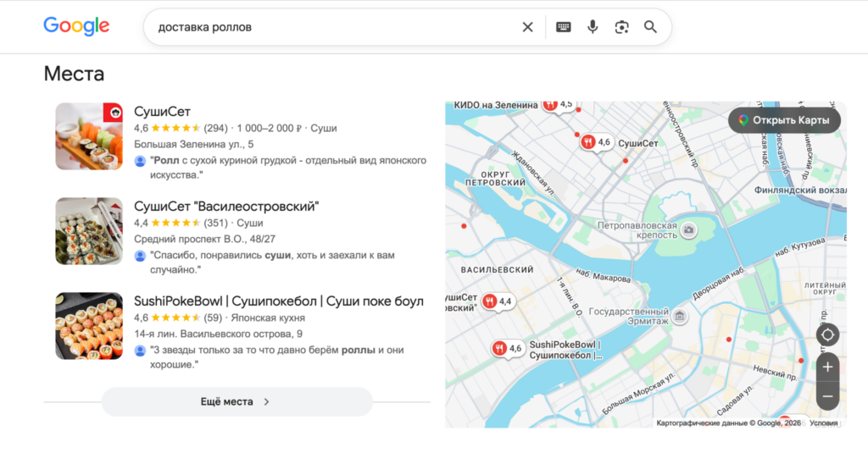868x453 pixels.
Task: Click the Google logo
Action: click(76, 26)
